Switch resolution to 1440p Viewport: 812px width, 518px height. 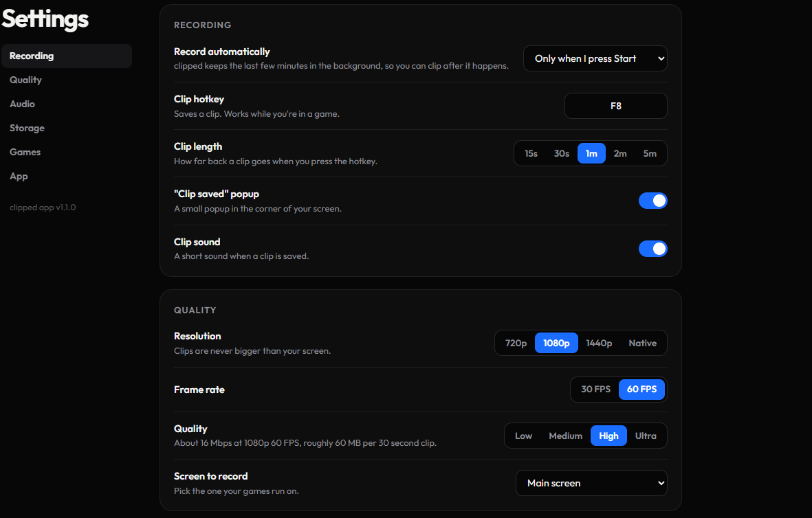(x=599, y=343)
